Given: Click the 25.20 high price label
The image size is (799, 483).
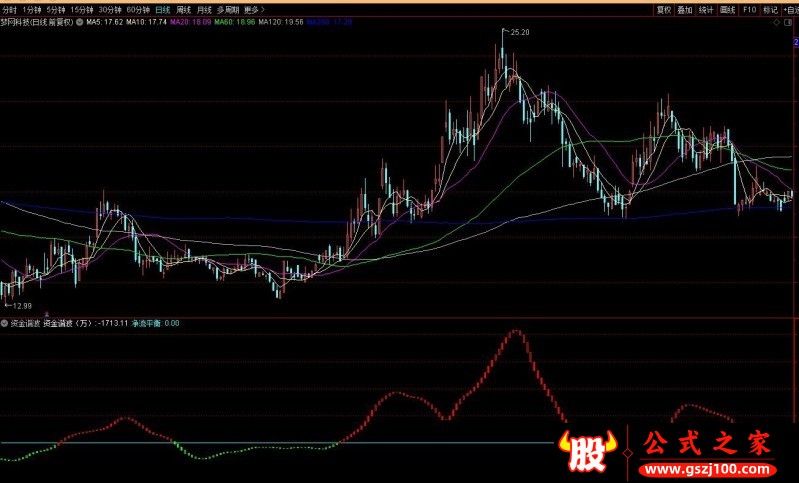Looking at the screenshot, I should [x=520, y=32].
